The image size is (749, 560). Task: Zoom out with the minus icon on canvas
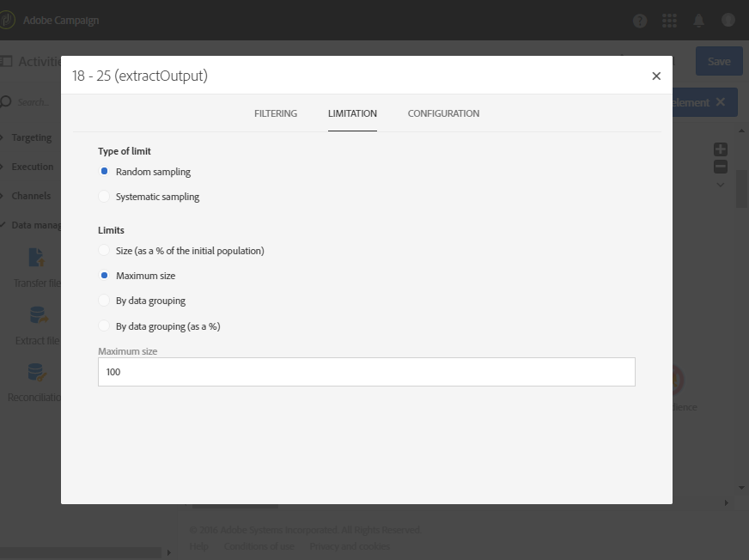[x=721, y=167]
